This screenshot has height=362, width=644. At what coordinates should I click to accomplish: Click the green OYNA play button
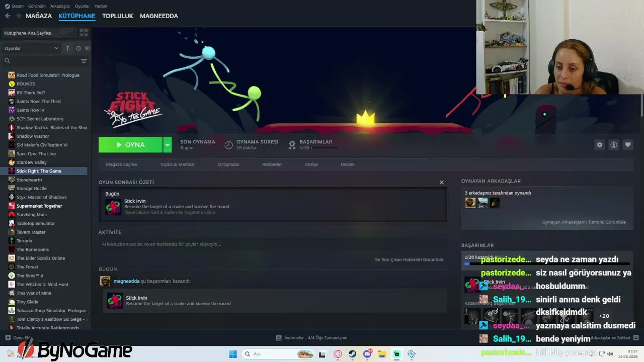131,145
